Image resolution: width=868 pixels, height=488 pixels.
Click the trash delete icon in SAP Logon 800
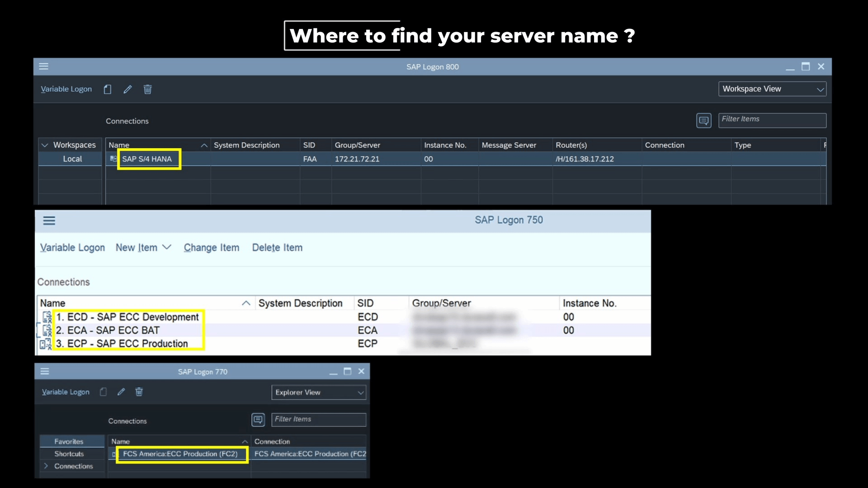point(147,89)
